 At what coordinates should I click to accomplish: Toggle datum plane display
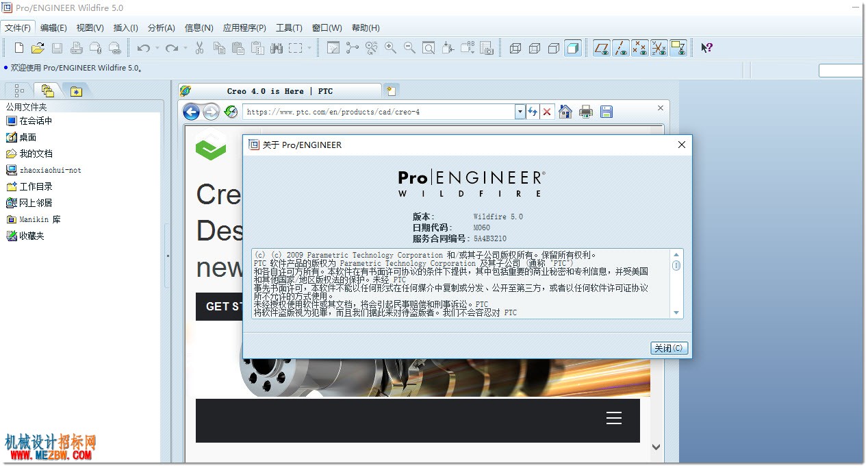tap(602, 48)
